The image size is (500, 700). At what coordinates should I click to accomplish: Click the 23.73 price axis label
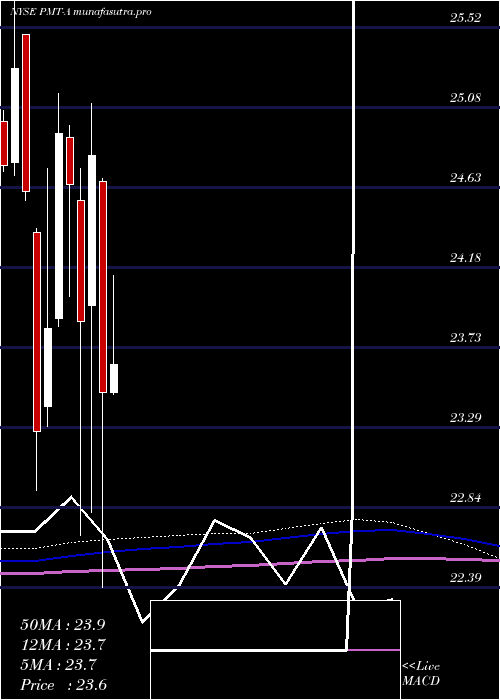465,338
